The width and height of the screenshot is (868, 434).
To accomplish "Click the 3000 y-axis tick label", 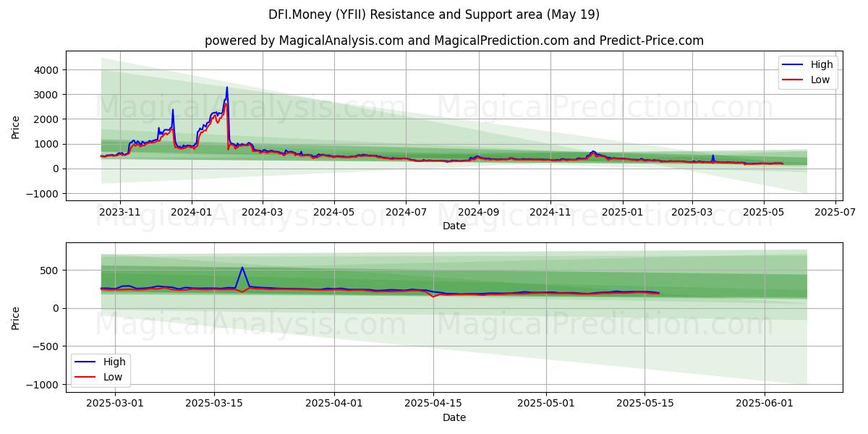I will (47, 95).
